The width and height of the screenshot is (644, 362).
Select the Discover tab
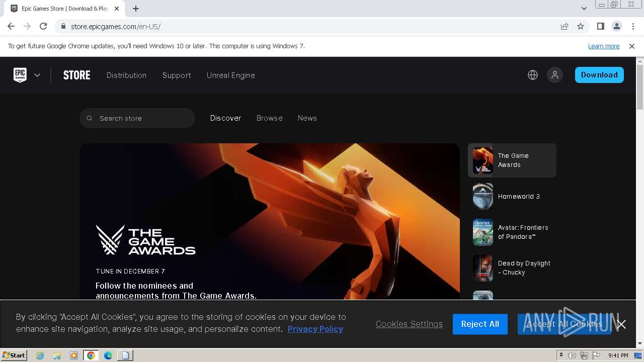[x=225, y=118]
